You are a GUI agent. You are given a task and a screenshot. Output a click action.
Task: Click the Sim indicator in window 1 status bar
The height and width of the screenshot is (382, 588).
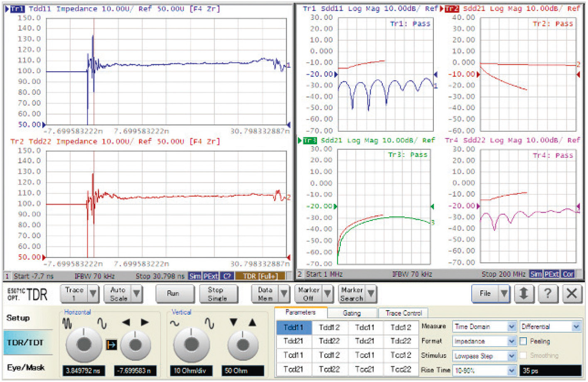(x=195, y=276)
